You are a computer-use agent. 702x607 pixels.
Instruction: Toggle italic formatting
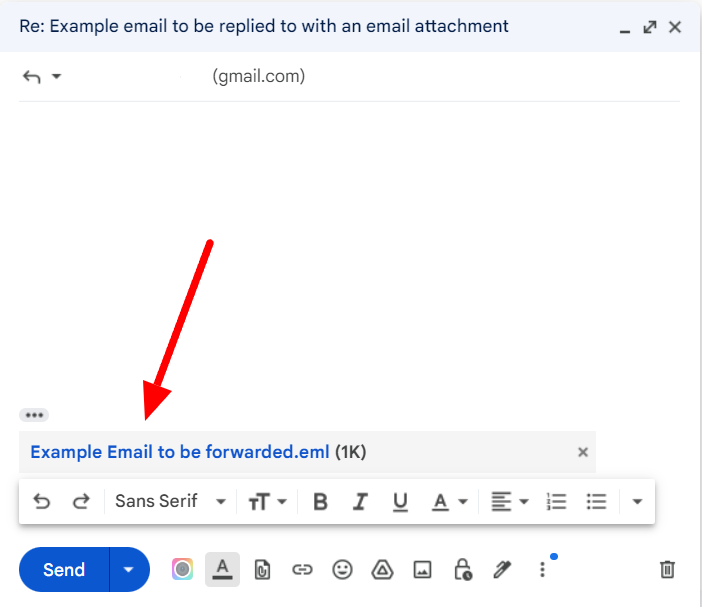360,501
